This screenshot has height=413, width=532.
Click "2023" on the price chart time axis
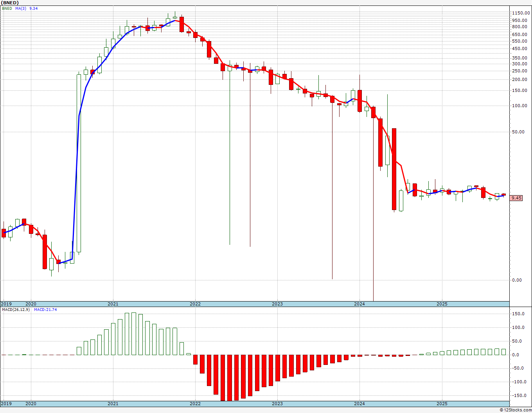[x=277, y=304]
